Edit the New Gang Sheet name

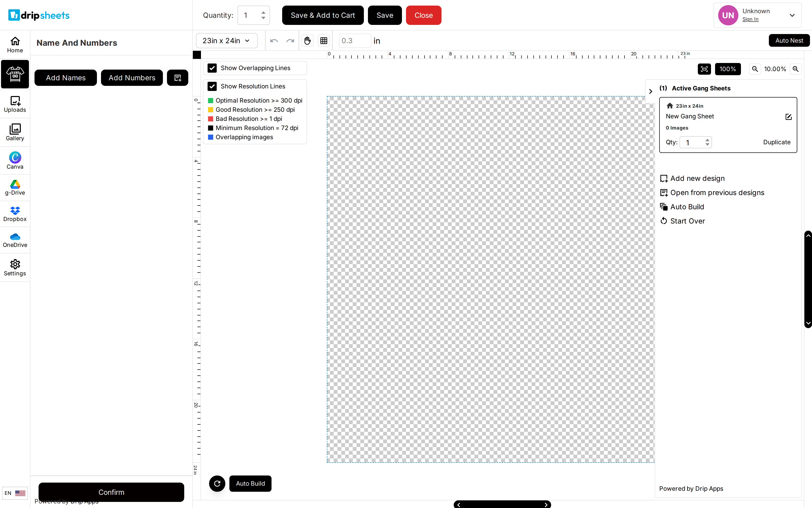point(788,117)
